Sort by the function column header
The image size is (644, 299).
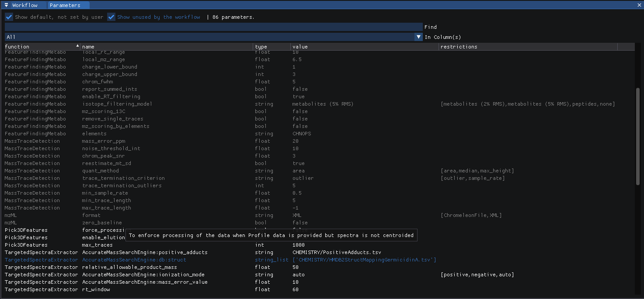(x=42, y=47)
